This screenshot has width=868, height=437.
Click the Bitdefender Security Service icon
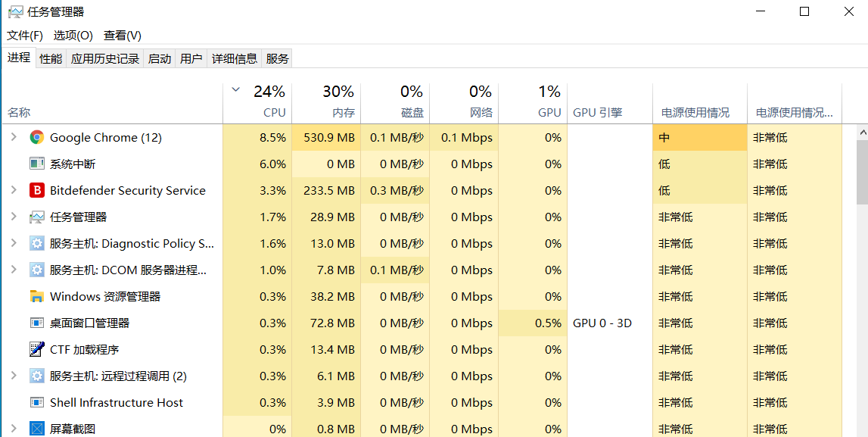tap(36, 190)
